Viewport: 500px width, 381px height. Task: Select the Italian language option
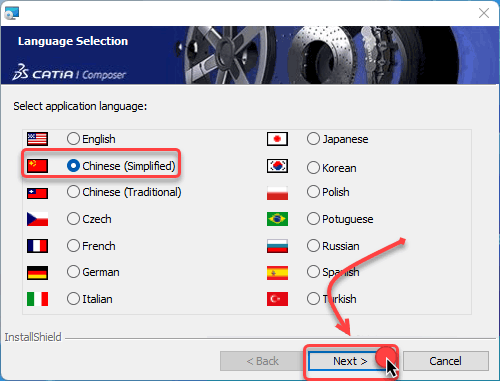(x=73, y=299)
